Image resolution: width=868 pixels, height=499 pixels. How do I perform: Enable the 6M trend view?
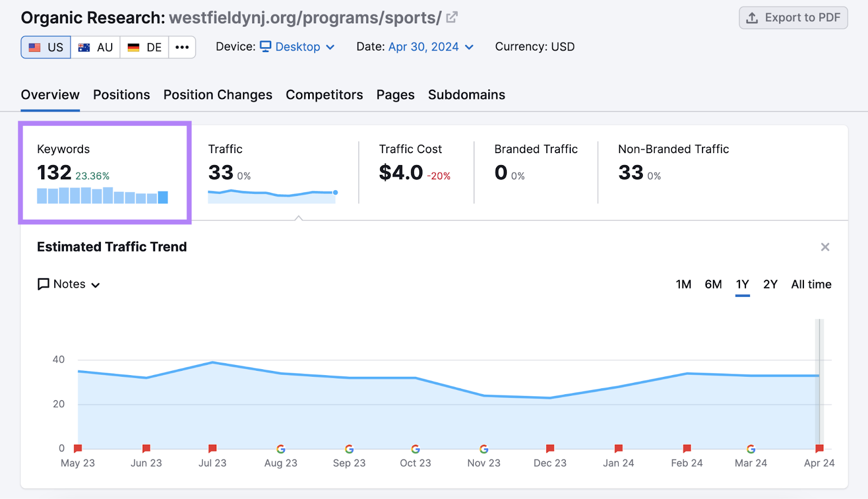tap(713, 284)
